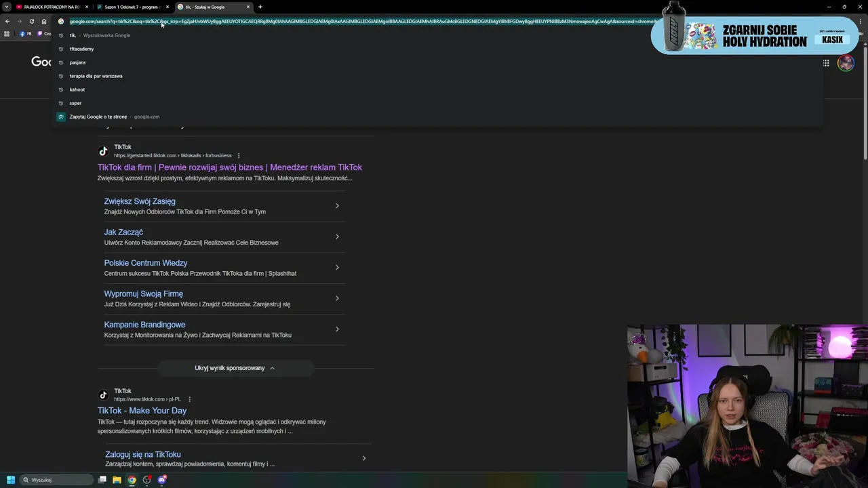Select the 'tftacademy' history suggestion
This screenshot has height=488, width=868.
point(437,49)
